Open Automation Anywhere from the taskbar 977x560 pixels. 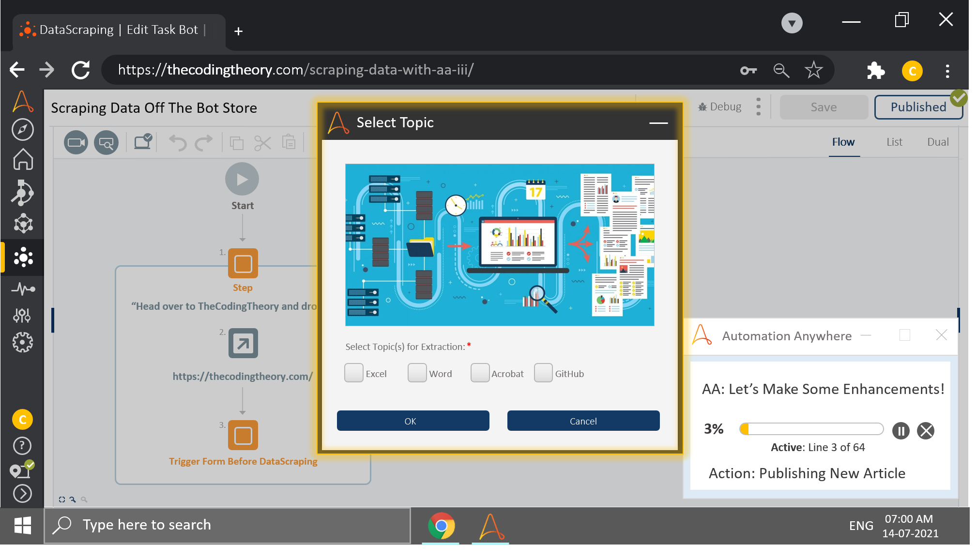[491, 527]
